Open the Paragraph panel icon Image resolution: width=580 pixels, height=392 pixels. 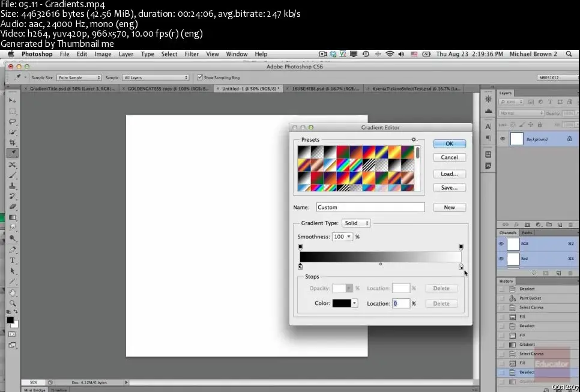click(488, 138)
